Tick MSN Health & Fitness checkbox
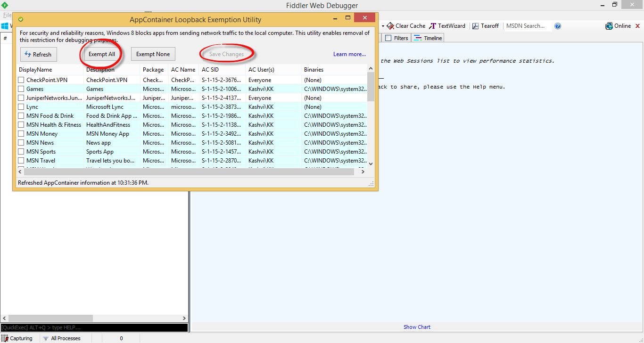This screenshot has width=644, height=343. click(x=21, y=125)
